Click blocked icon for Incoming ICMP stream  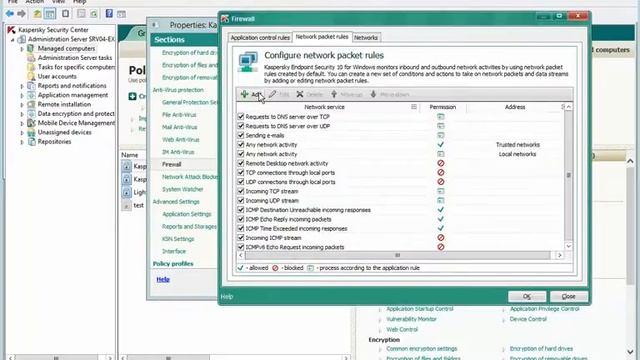pos(440,238)
